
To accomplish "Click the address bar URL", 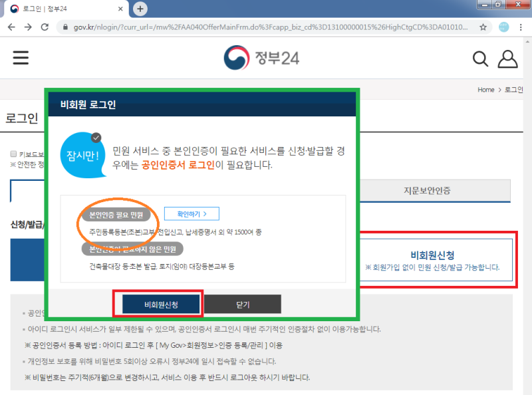I will [271, 27].
